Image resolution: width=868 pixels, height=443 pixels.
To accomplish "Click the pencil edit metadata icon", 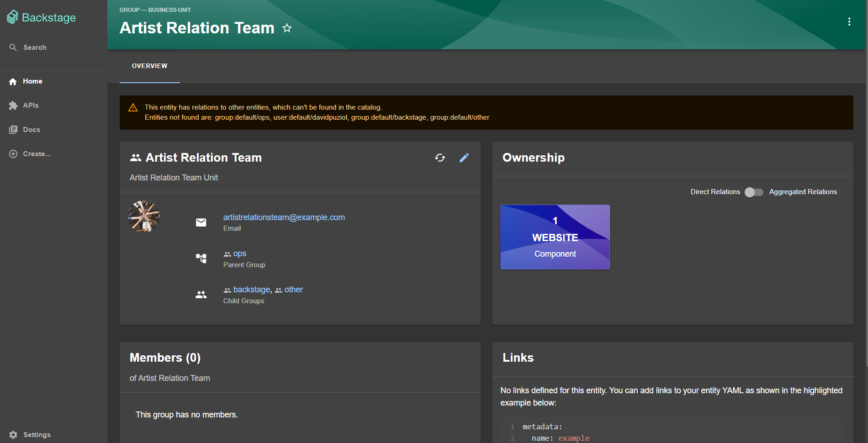I will [x=464, y=158].
